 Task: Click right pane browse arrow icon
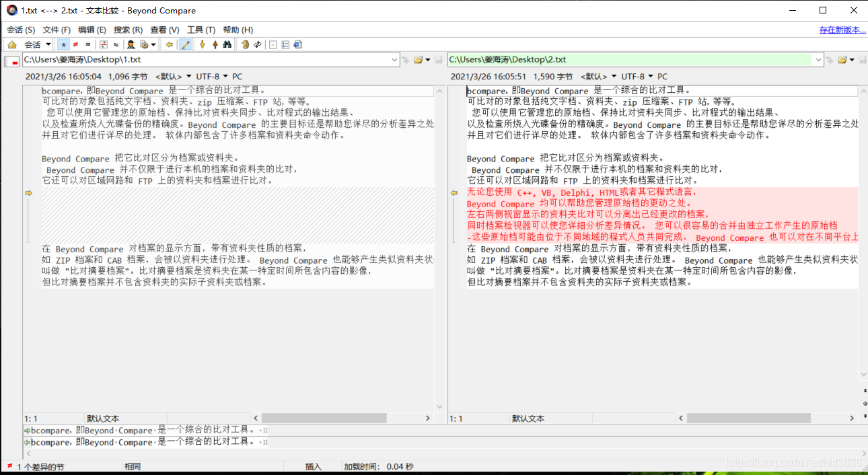[830, 60]
